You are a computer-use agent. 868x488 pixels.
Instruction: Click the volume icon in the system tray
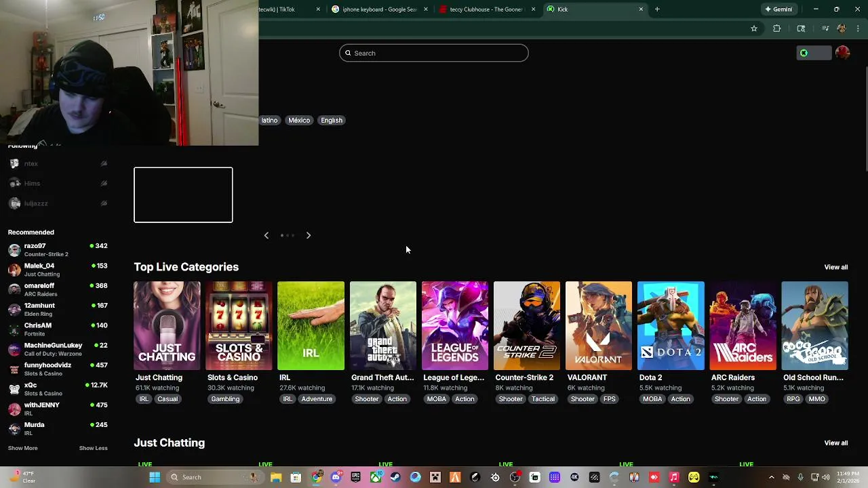[827, 477]
